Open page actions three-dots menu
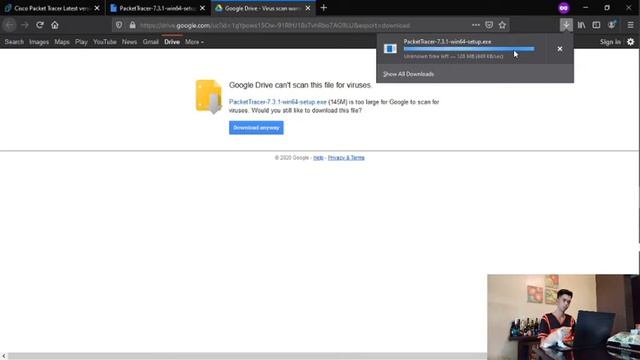The height and width of the screenshot is (360, 640). 476,25
